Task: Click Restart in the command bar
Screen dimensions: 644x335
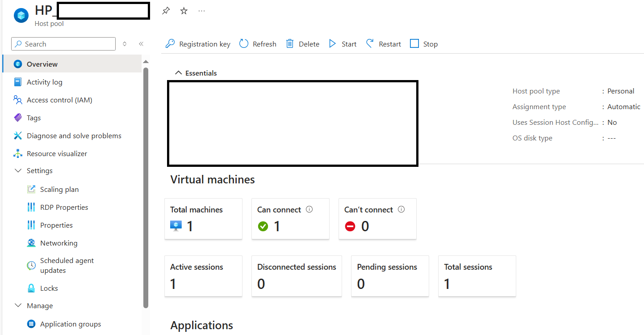Action: [383, 44]
